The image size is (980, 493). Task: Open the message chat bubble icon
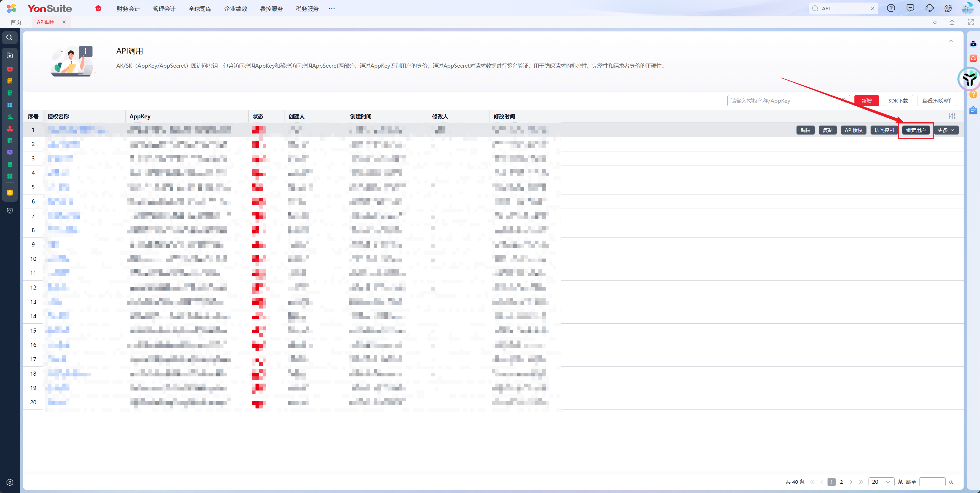click(x=910, y=8)
